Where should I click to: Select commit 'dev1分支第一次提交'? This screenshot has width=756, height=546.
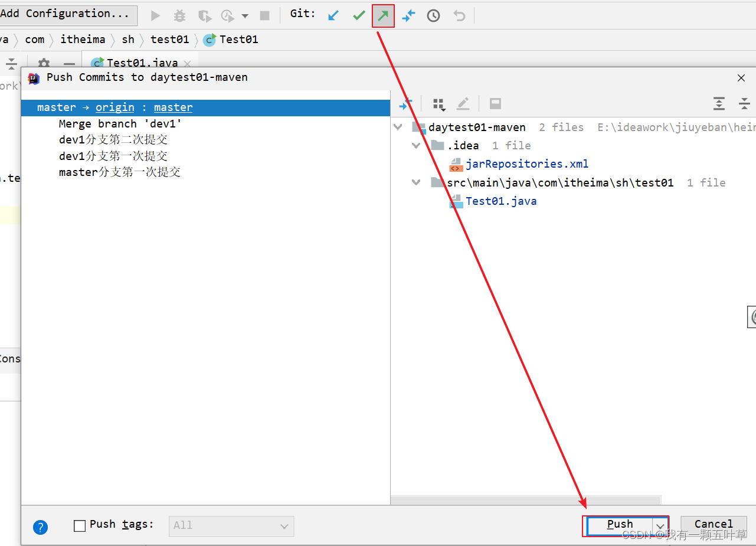(x=113, y=156)
